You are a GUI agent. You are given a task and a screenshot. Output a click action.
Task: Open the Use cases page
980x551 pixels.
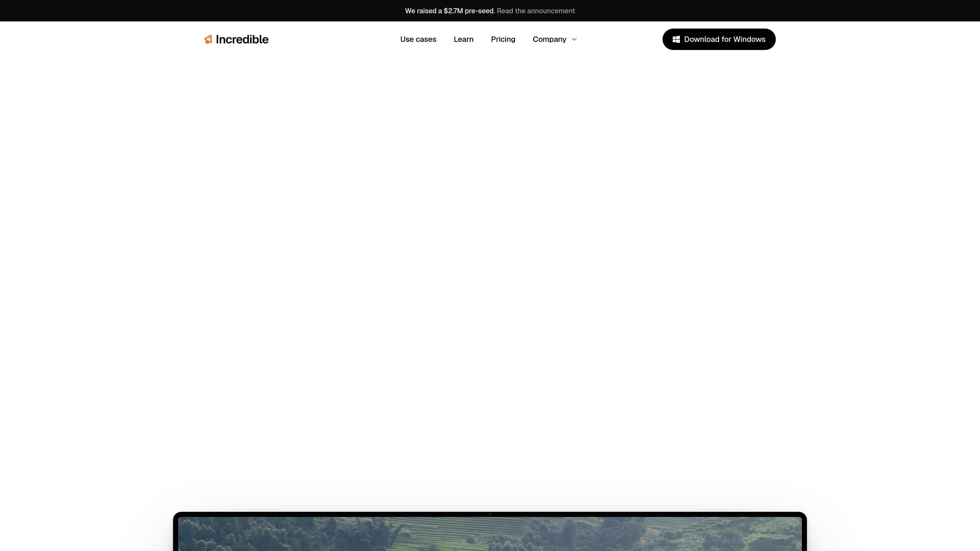point(418,39)
